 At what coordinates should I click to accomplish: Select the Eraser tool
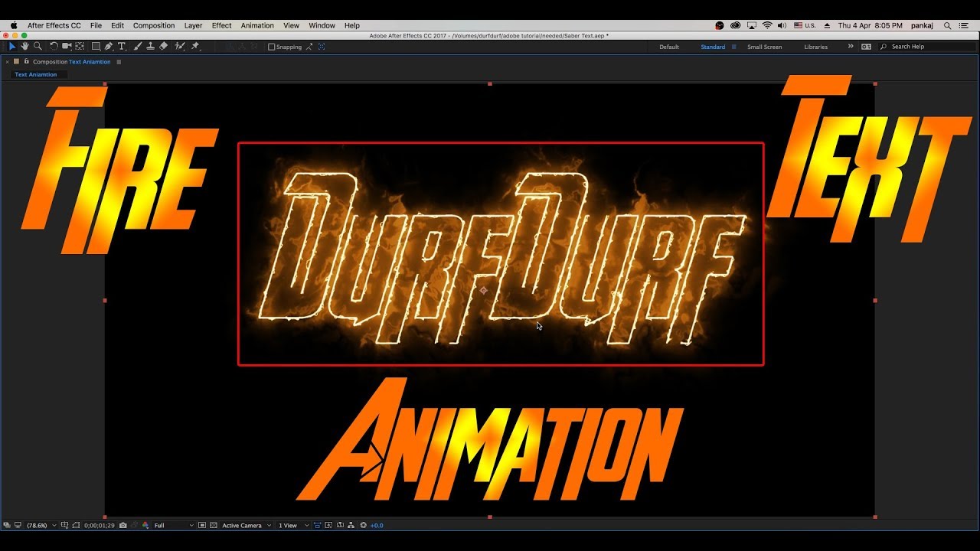[163, 46]
